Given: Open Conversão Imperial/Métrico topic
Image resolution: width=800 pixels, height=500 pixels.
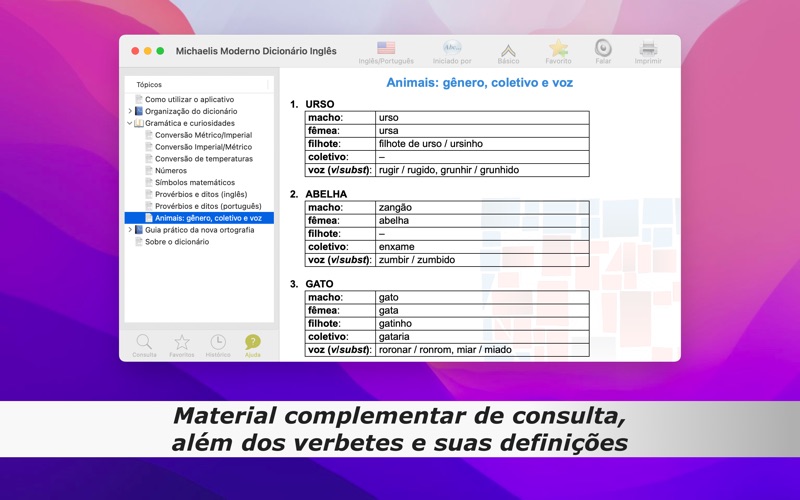Looking at the screenshot, I should point(204,147).
